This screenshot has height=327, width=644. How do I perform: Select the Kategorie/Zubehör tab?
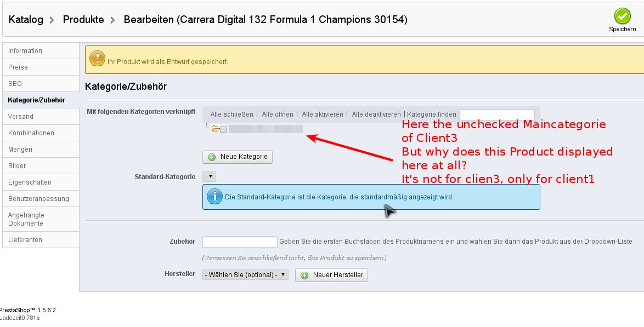[41, 100]
